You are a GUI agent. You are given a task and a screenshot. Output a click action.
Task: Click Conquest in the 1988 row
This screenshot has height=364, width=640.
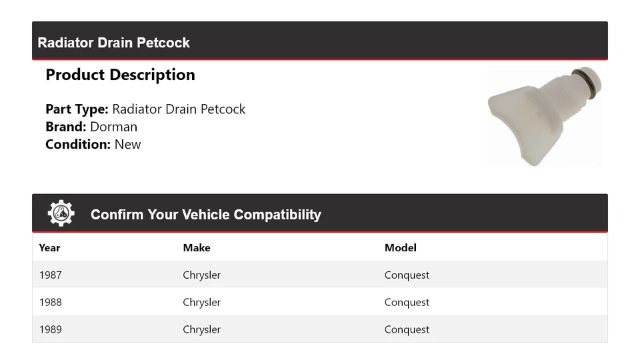(x=407, y=302)
